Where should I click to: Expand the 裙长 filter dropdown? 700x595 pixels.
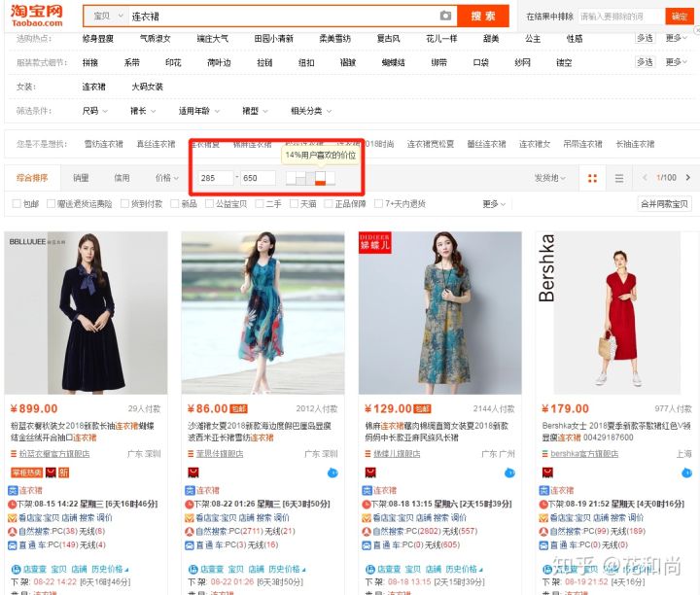[143, 111]
